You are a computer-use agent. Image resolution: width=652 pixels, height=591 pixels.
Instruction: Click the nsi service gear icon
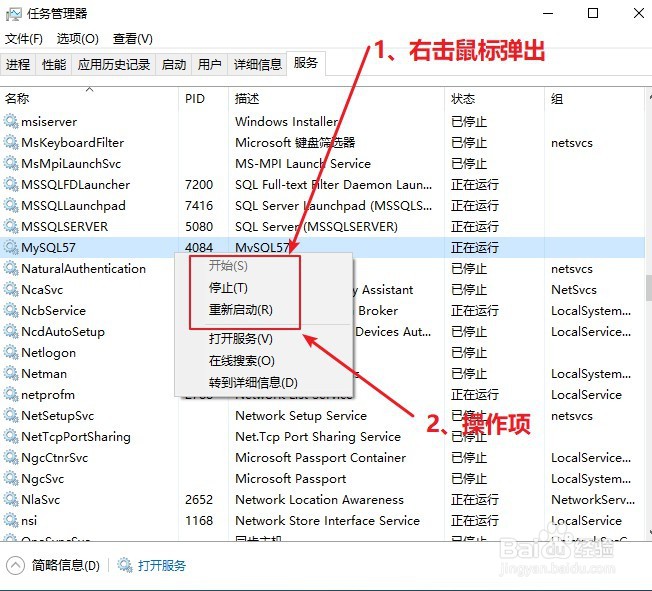(x=11, y=520)
